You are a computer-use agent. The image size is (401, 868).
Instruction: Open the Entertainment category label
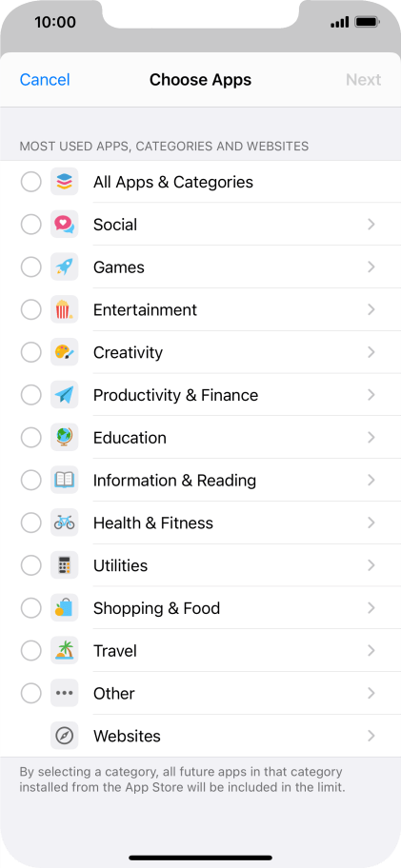(145, 309)
